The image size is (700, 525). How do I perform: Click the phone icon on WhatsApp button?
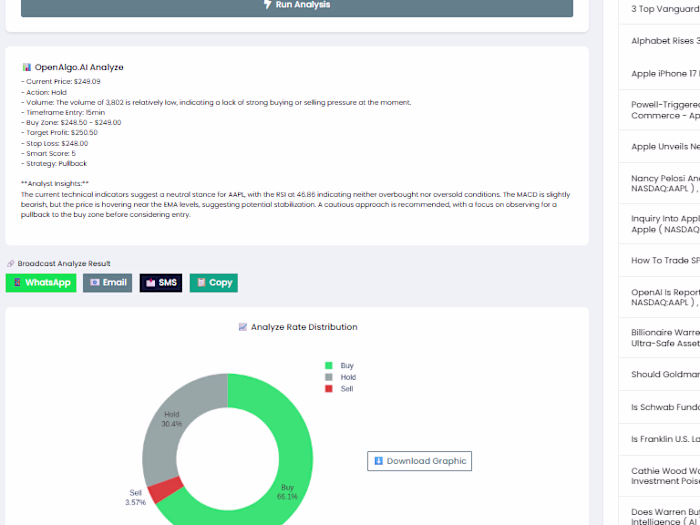pos(17,282)
